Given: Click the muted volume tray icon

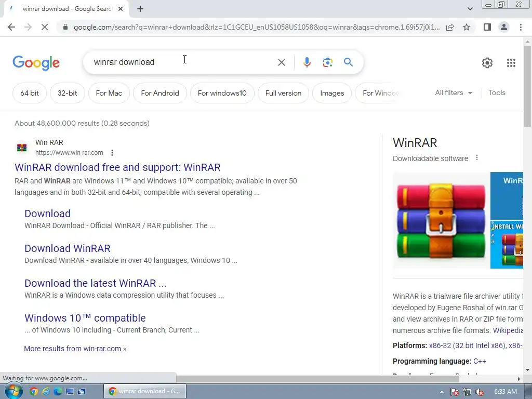Looking at the screenshot, I should coord(480,392).
